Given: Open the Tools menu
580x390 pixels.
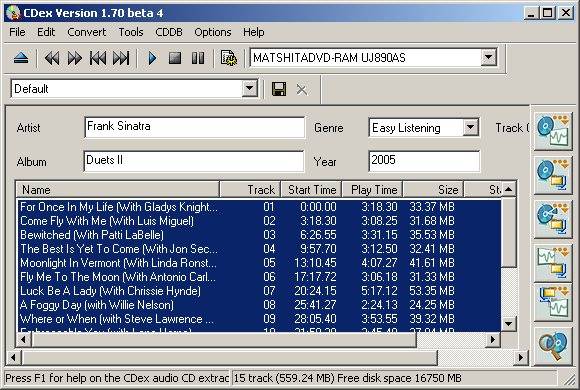Looking at the screenshot, I should click(x=131, y=32).
